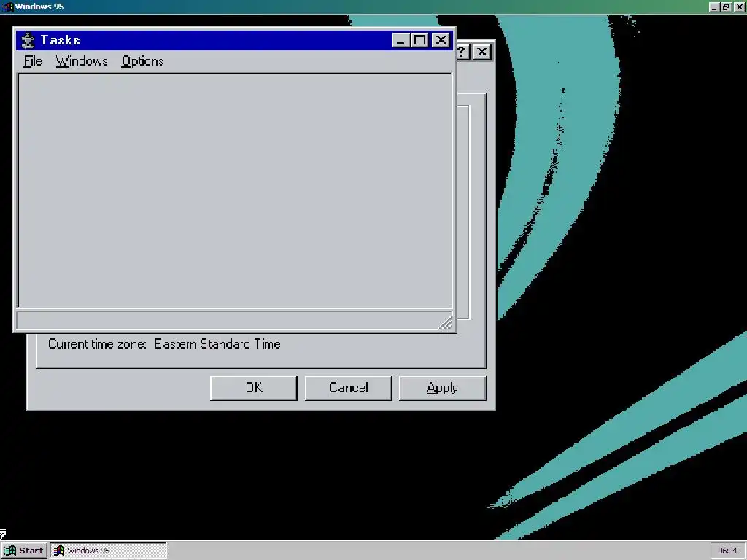Screen dimensions: 747x560
Task: Close the Tasks window
Action: [441, 40]
